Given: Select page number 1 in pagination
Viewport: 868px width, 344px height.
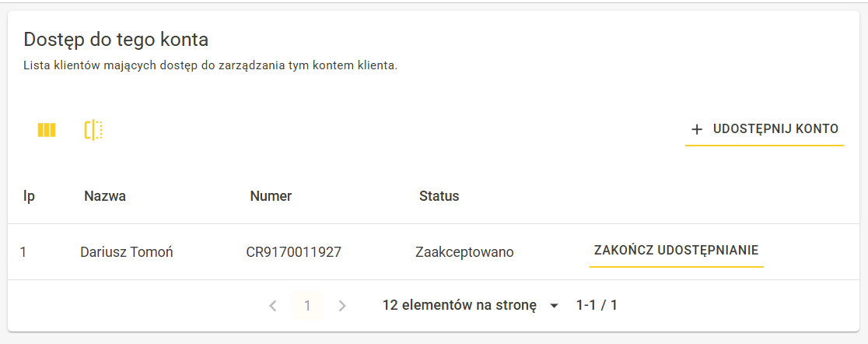Looking at the screenshot, I should point(307,306).
